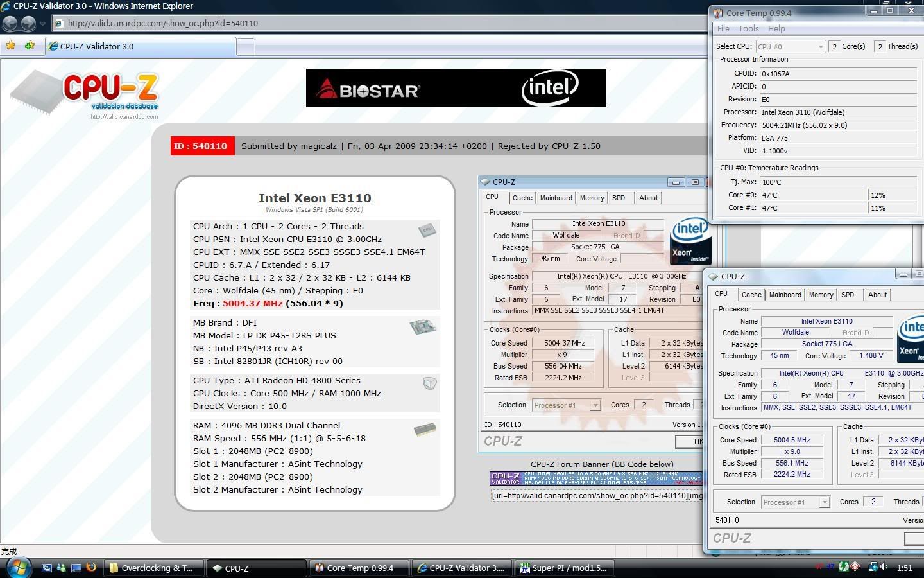
Task: Click Core #0 temperature 47°C field
Action: 814,195
